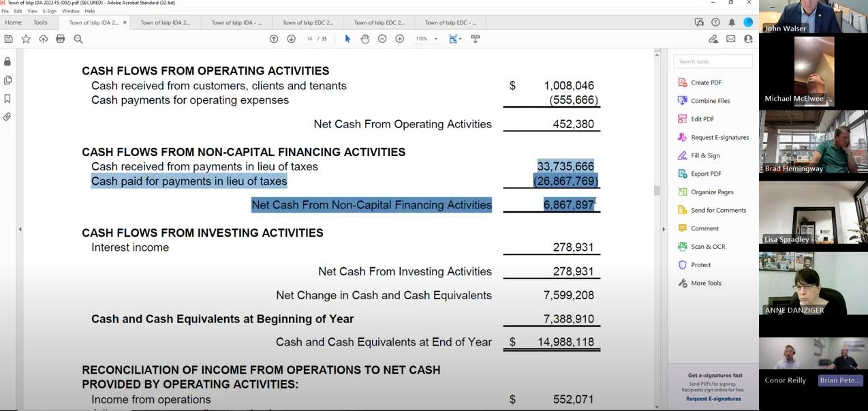Viewport: 868px width, 411px height.
Task: Choose the selection arrow tool
Action: [347, 39]
